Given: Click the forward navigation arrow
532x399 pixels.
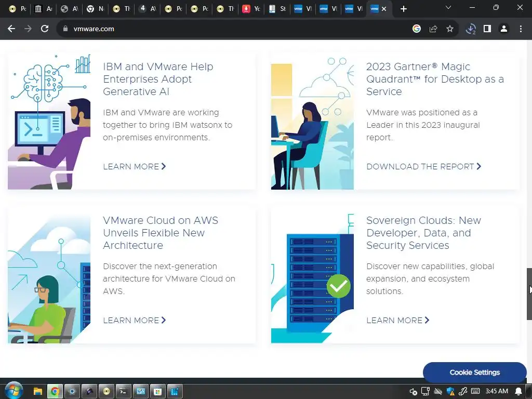Looking at the screenshot, I should [28, 29].
